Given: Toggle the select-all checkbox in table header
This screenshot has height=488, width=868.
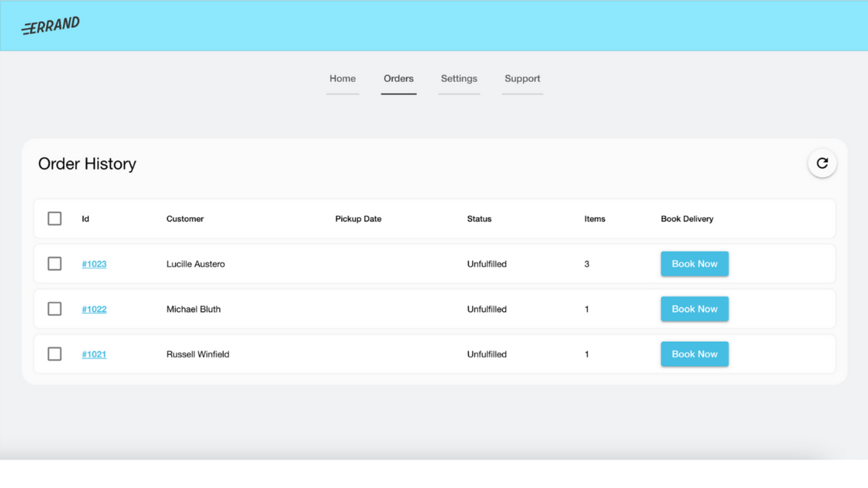Looking at the screenshot, I should (x=55, y=219).
